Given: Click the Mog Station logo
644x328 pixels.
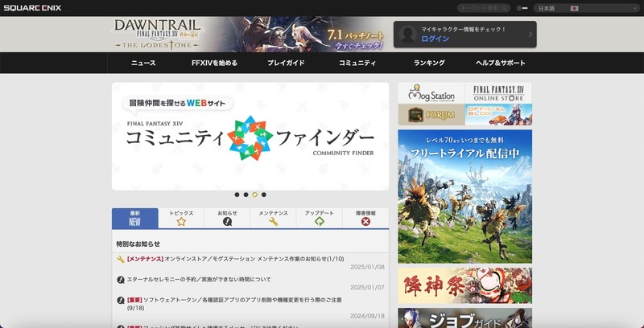Looking at the screenshot, I should [431, 93].
